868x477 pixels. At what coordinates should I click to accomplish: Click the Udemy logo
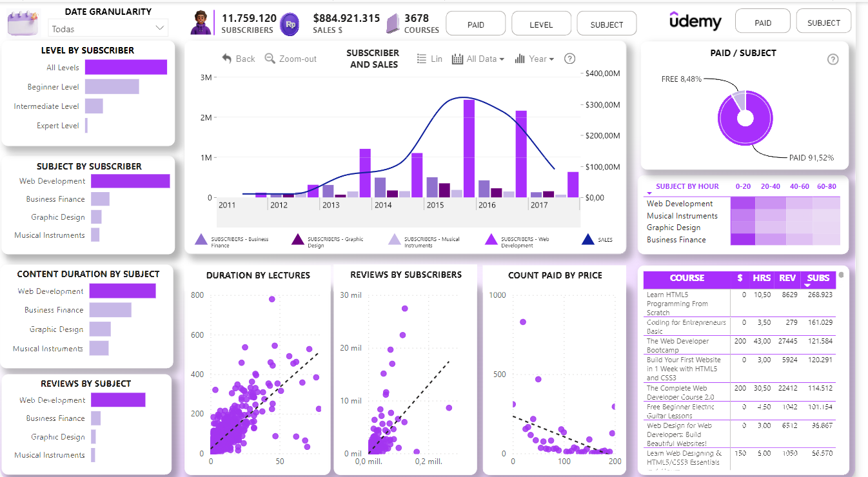[695, 22]
